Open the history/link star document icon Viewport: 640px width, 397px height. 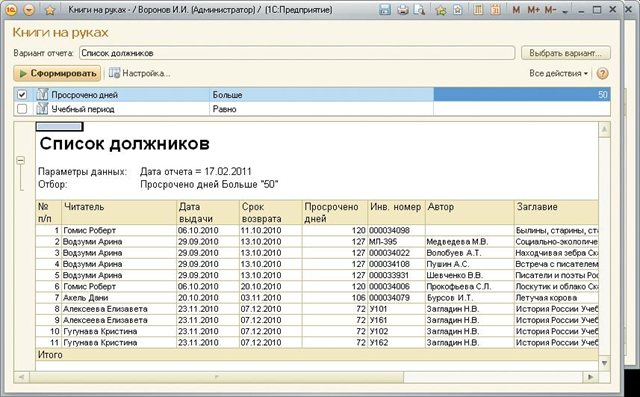coord(458,10)
